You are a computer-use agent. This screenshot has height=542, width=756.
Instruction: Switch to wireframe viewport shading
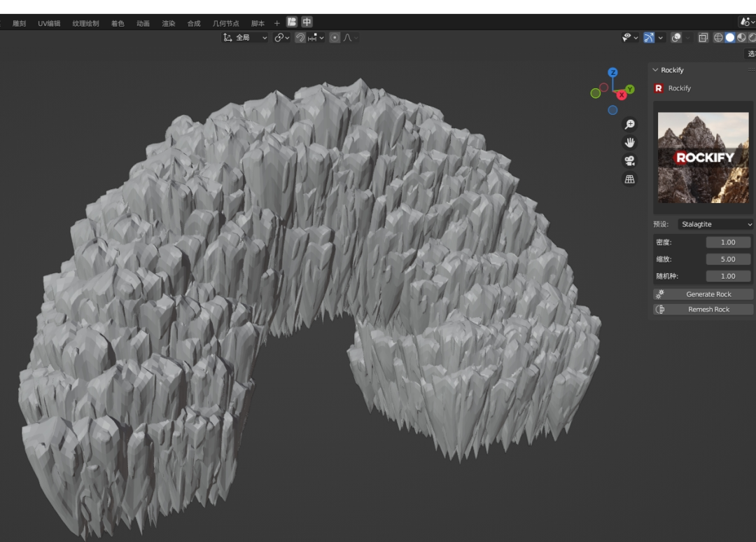pyautogui.click(x=718, y=38)
